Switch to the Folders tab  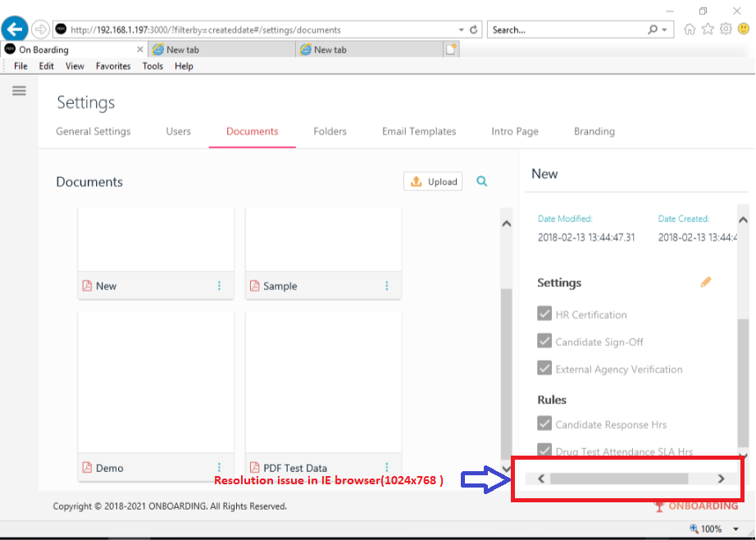point(330,131)
